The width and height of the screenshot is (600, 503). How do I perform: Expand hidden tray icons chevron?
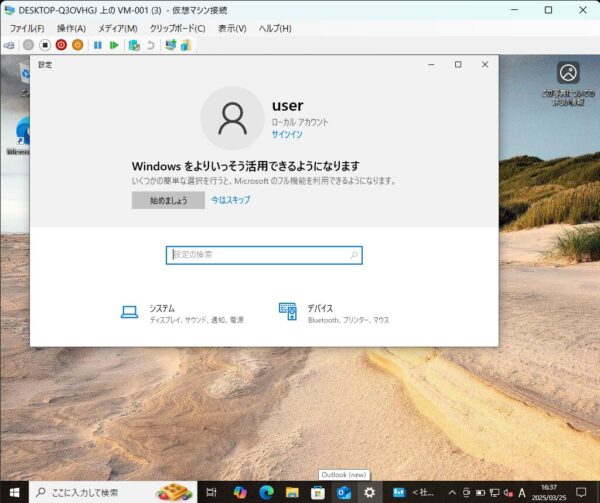[x=452, y=493]
